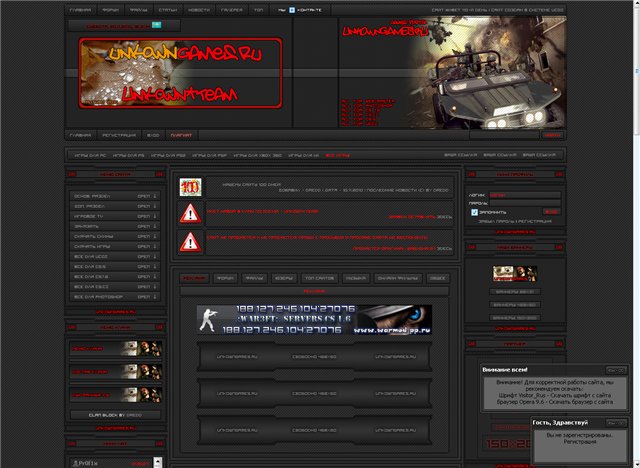The width and height of the screenshot is (640, 468).
Task: Open the WAR3FT CS 1.6 server banner
Action: 314,319
